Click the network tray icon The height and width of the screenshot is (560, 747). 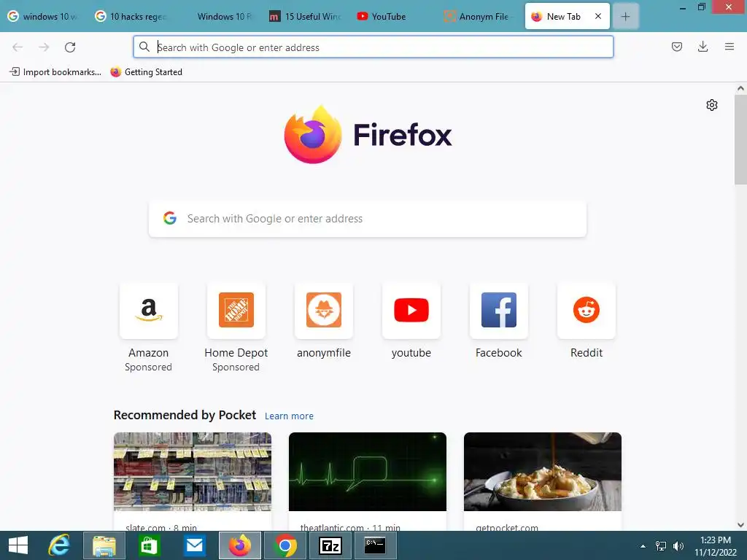coord(661,546)
